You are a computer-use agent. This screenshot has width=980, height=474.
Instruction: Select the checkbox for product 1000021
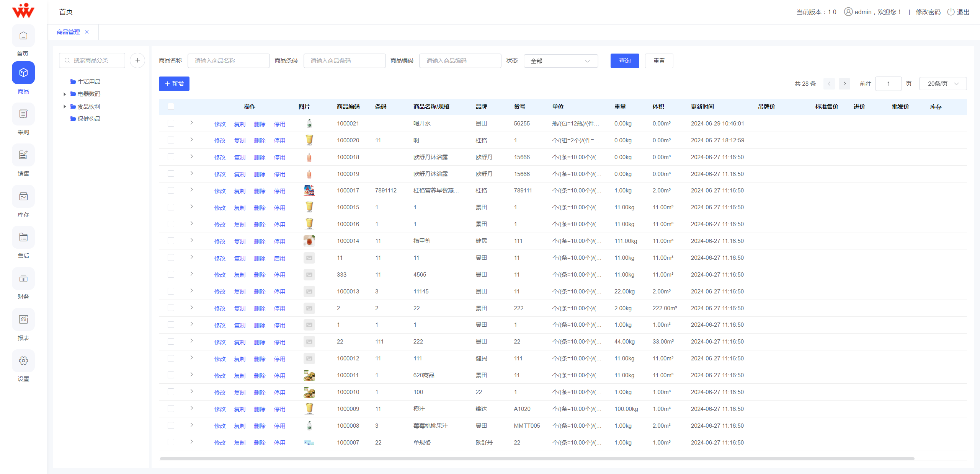point(171,123)
